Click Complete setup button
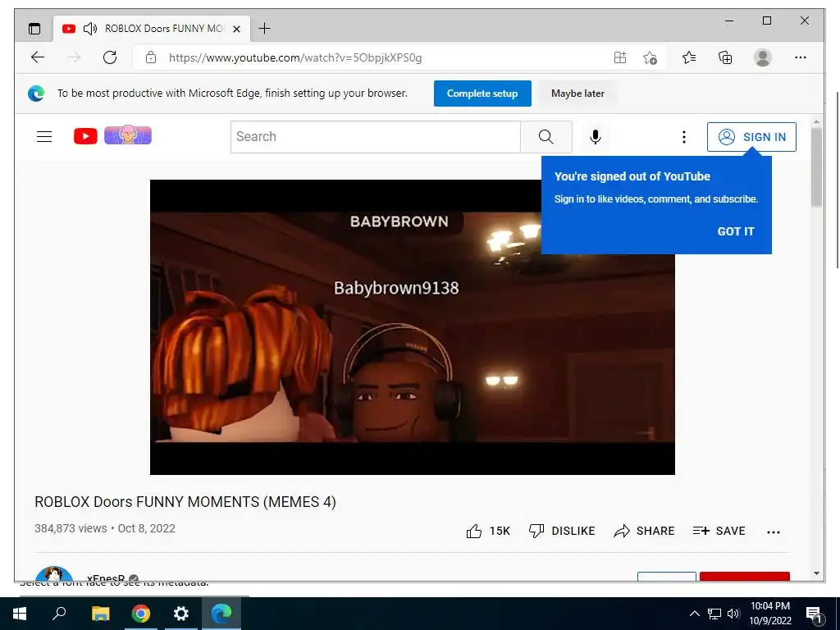The image size is (840, 630). pyautogui.click(x=482, y=94)
